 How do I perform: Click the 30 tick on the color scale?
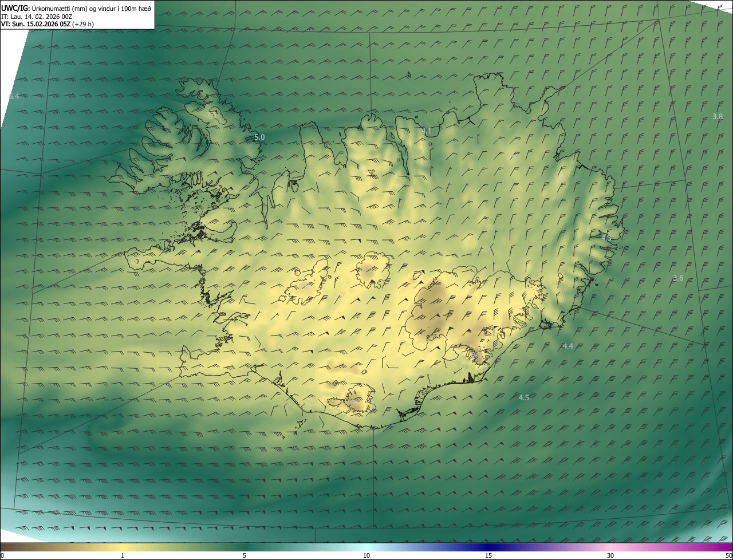pyautogui.click(x=610, y=555)
